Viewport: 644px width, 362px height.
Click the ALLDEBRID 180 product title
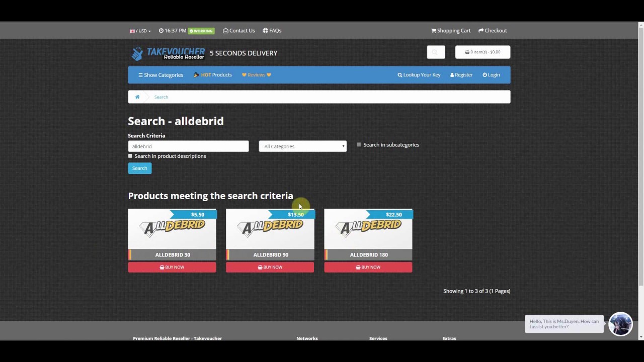click(x=369, y=255)
